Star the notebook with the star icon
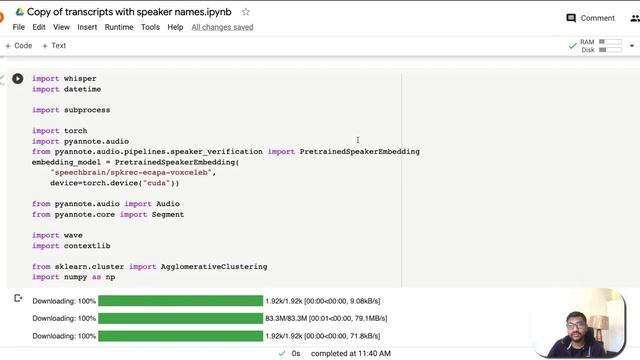The height and width of the screenshot is (360, 640). pos(245,12)
